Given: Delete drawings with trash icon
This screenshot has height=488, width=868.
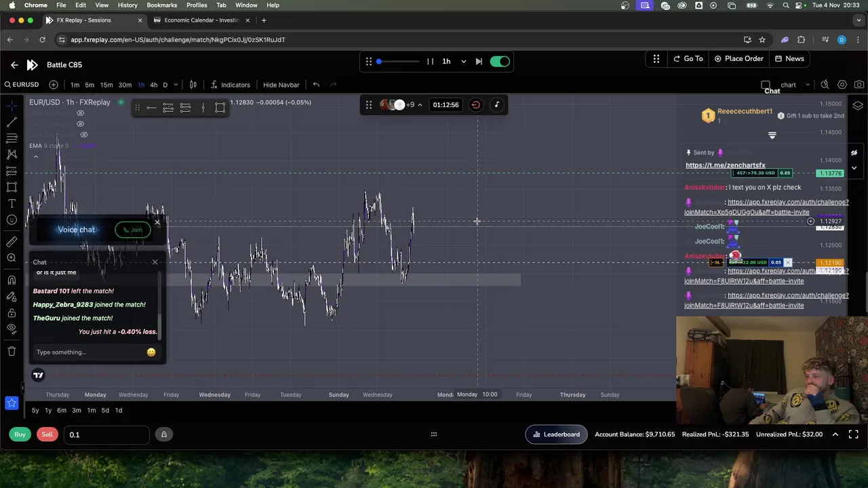Looking at the screenshot, I should pyautogui.click(x=12, y=351).
